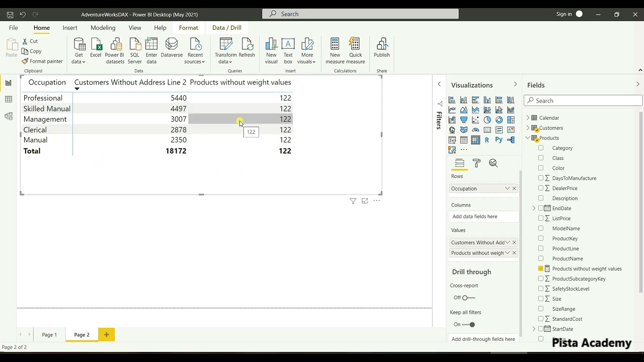Select the matrix visual

[475, 140]
